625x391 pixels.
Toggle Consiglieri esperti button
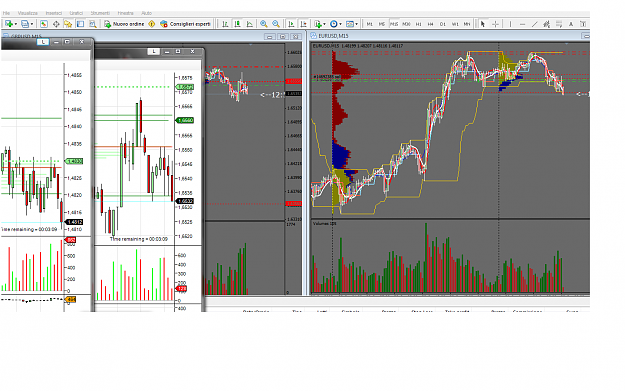click(185, 24)
